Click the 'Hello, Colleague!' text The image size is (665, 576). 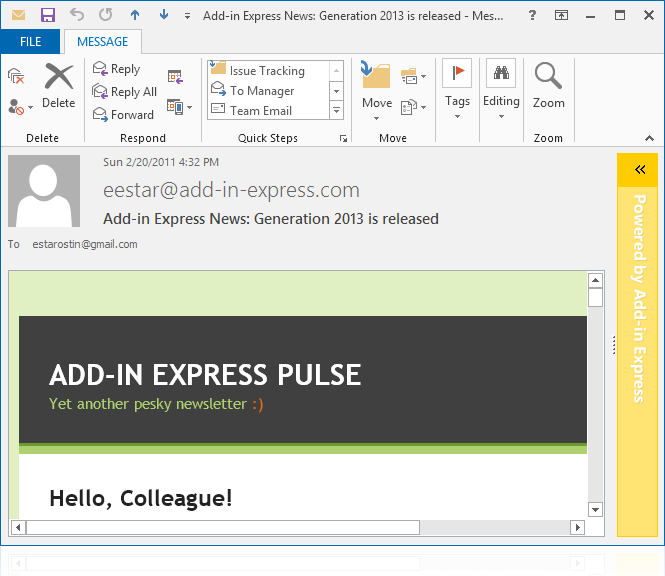pos(141,498)
